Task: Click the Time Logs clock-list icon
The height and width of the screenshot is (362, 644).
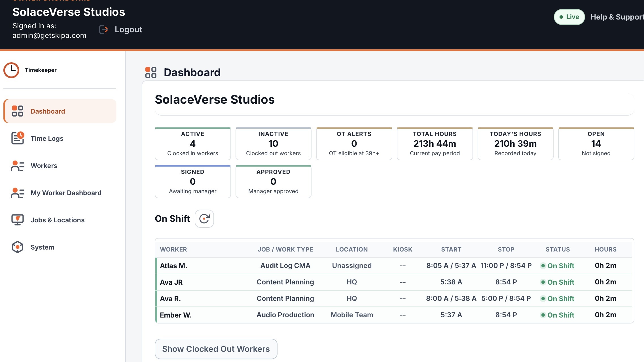Action: click(x=18, y=138)
